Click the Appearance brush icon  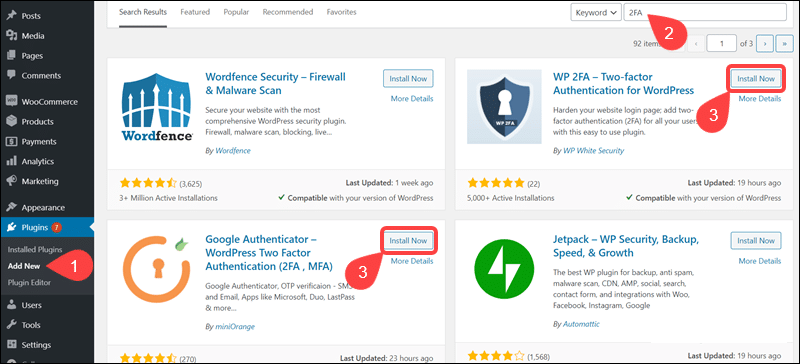tap(11, 208)
